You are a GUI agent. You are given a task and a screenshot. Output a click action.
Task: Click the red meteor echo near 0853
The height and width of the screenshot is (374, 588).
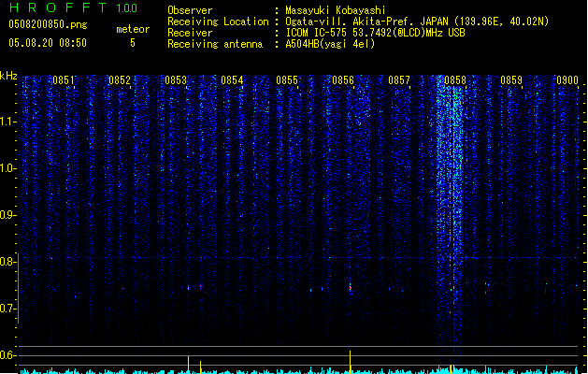[189, 287]
